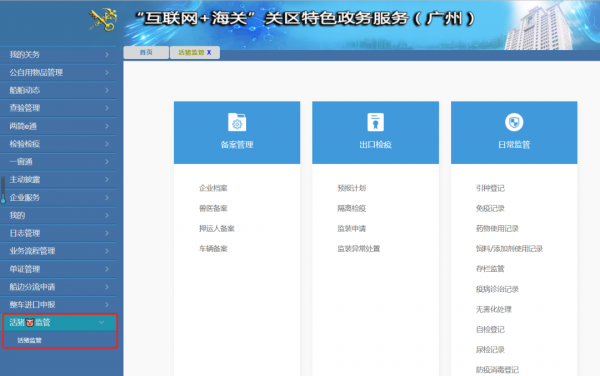The width and height of the screenshot is (600, 376).
Task: Open 无害化处理 link
Action: tap(494, 309)
